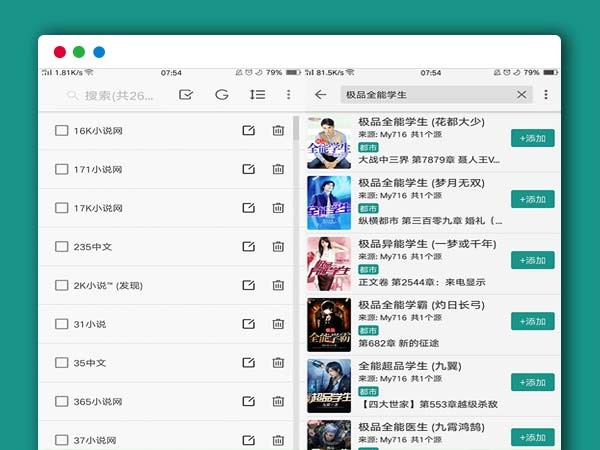Viewport: 600px width, 450px height.
Task: Delete the 171小说网 source
Action: (278, 170)
